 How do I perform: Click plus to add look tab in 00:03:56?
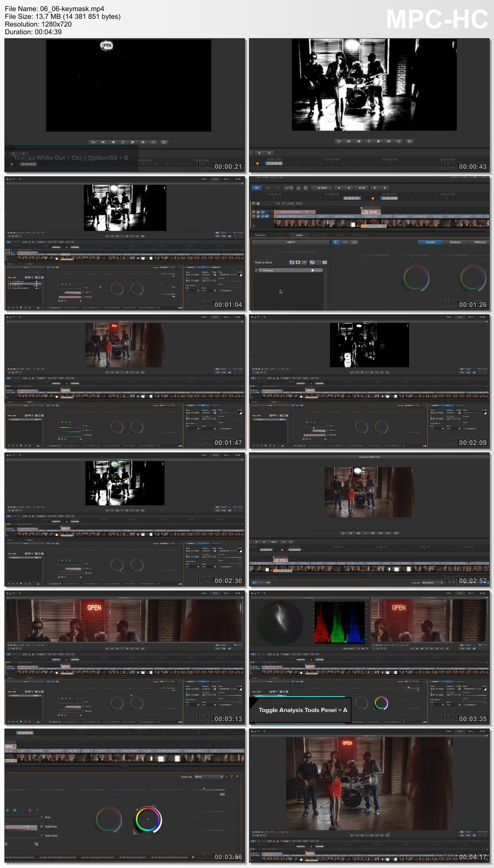(193, 857)
